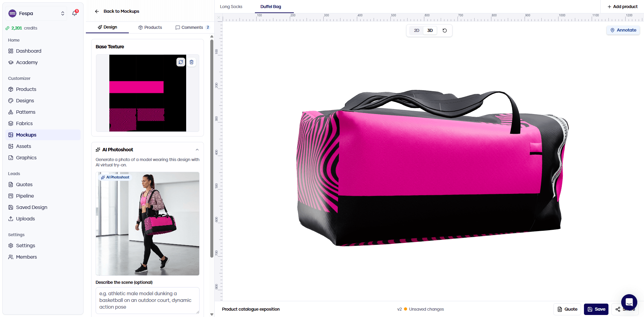Navigate to Patterns
Viewport: 644px width, 317px height.
(43, 112)
